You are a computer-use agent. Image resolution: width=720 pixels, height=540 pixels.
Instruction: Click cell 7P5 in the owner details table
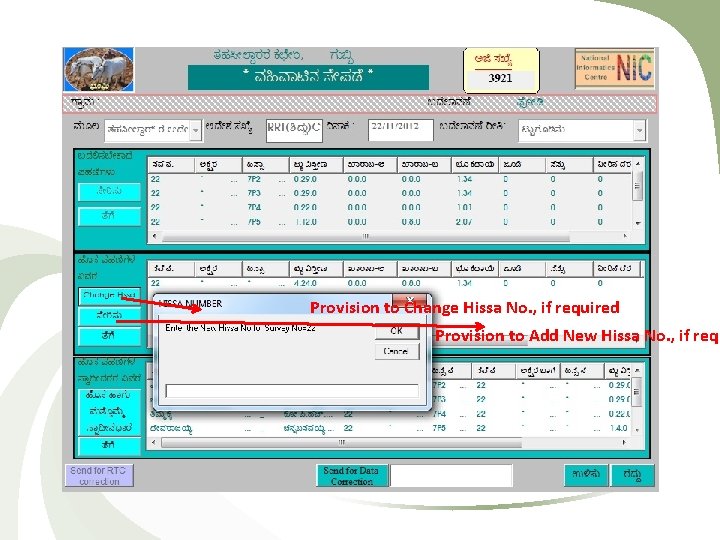click(439, 428)
